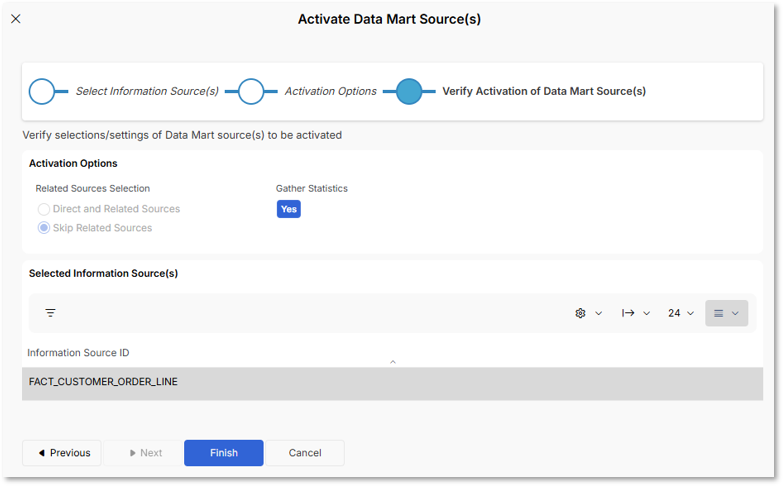The image size is (783, 486).
Task: Click the Information Source ID column header
Action: click(78, 353)
